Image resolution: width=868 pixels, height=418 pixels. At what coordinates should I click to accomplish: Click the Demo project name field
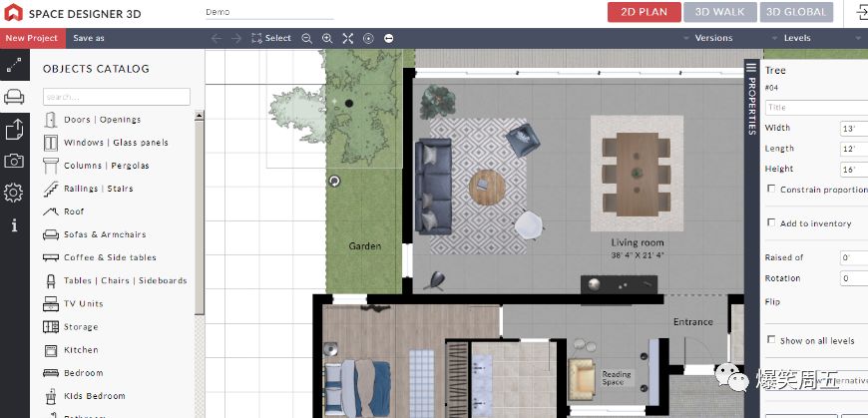pyautogui.click(x=269, y=12)
